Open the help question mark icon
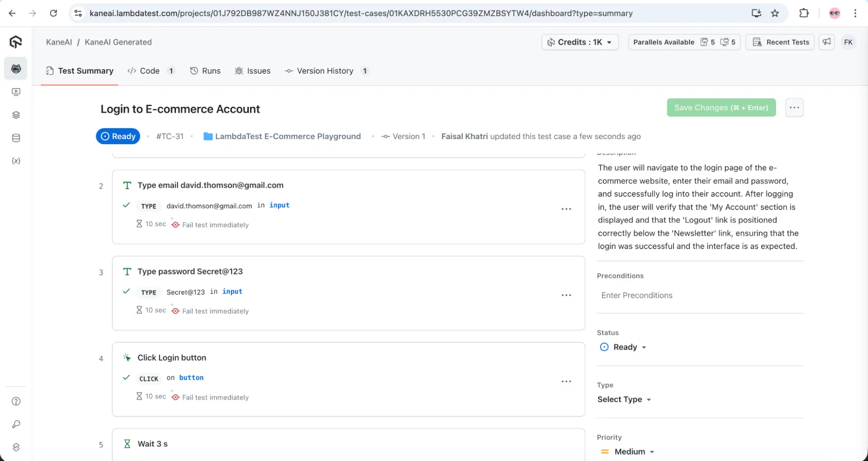868x461 pixels. 16,401
